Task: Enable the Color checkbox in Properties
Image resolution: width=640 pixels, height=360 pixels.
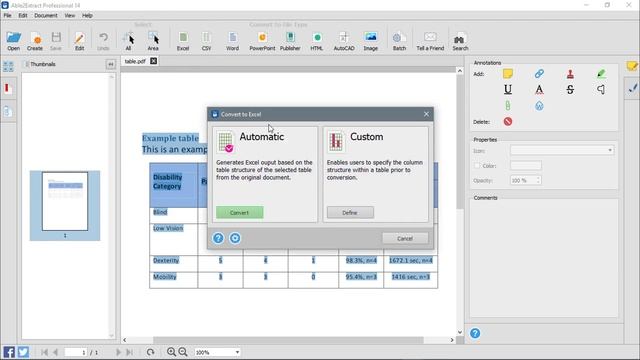Action: coord(477,166)
